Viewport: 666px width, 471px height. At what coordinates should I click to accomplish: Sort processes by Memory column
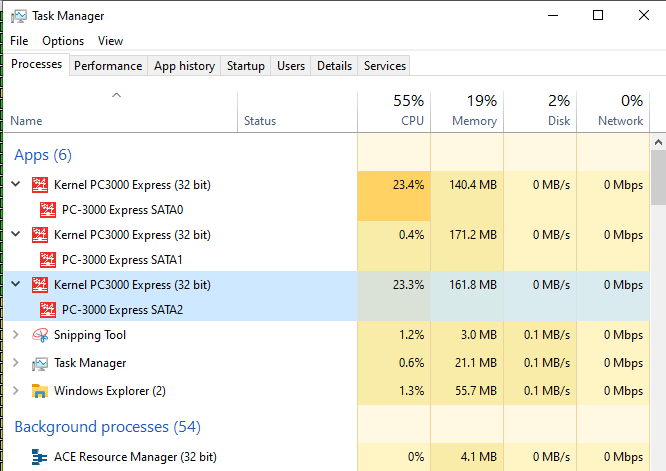click(467, 111)
